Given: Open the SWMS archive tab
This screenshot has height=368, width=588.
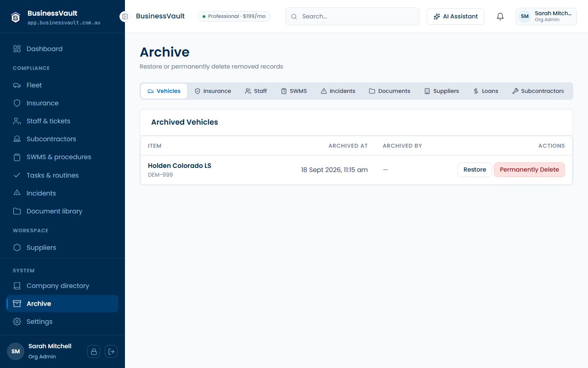Looking at the screenshot, I should coord(294,91).
